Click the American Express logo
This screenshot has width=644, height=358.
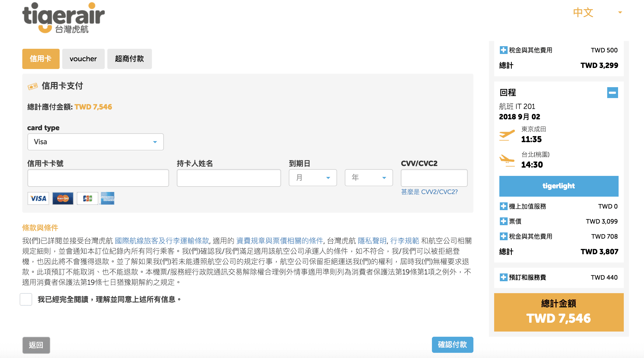tap(108, 198)
